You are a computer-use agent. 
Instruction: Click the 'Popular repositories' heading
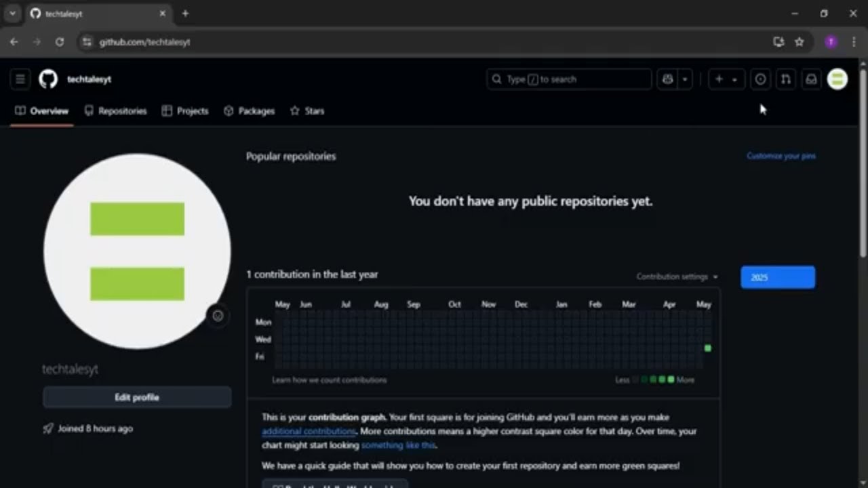[291, 157]
